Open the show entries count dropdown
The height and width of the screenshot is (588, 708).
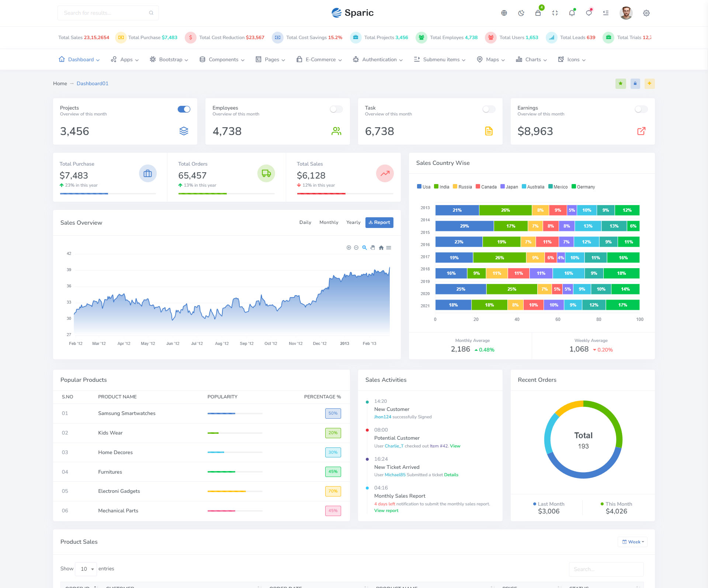(x=86, y=569)
